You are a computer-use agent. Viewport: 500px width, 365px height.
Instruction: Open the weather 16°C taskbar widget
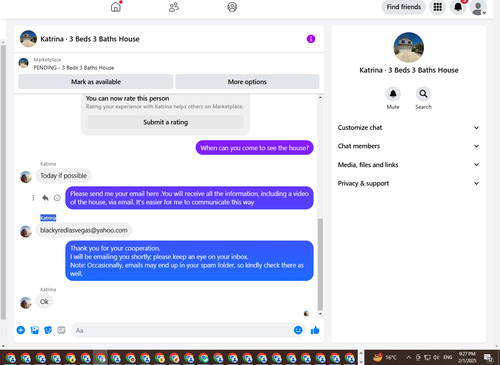[385, 357]
